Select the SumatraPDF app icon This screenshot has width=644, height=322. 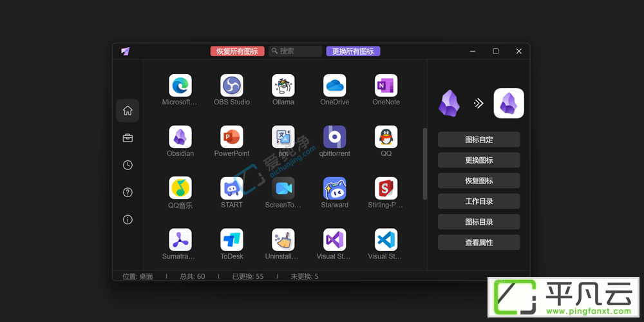click(x=180, y=240)
